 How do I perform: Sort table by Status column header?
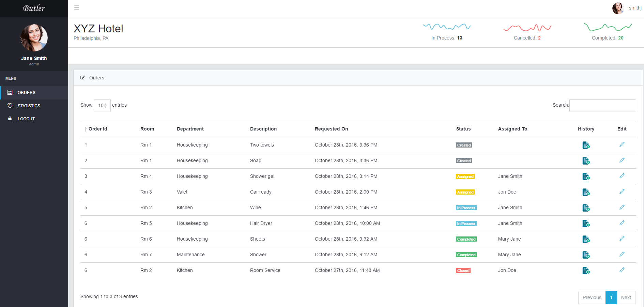pos(463,129)
